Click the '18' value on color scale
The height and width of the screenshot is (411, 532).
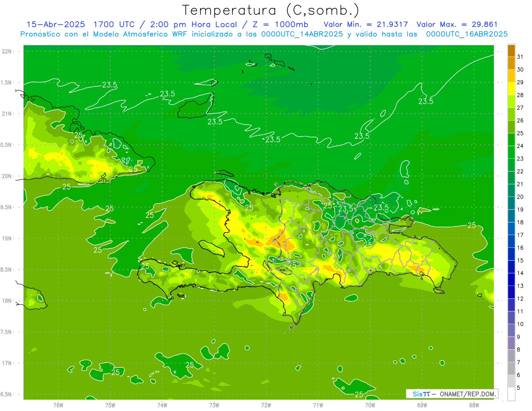520,223
